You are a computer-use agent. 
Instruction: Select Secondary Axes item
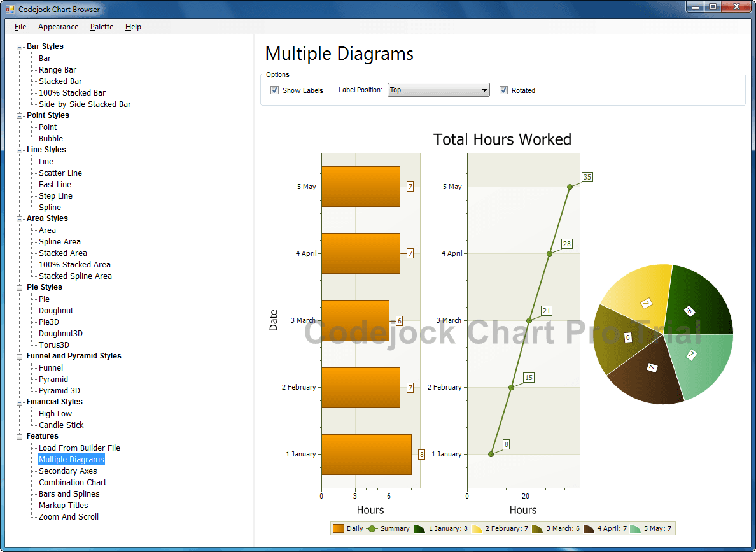click(68, 471)
